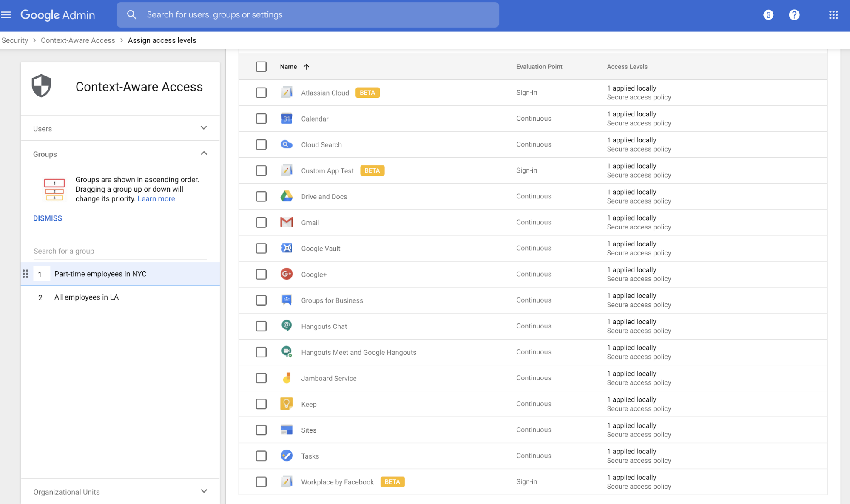Expand the Organizational Units chevron
850x504 pixels.
tap(204, 491)
